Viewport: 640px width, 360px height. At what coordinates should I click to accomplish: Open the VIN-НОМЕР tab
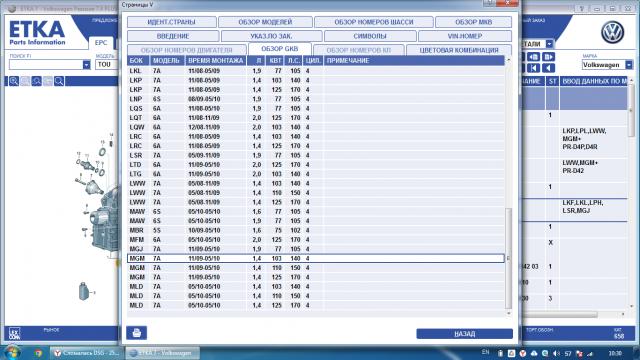pyautogui.click(x=465, y=36)
